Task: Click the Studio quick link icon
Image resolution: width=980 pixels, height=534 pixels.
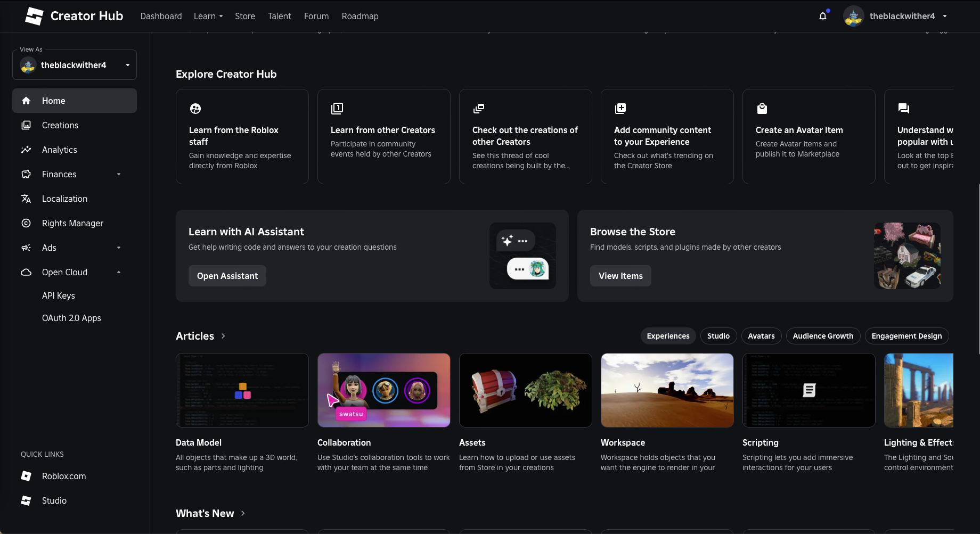Action: point(26,500)
